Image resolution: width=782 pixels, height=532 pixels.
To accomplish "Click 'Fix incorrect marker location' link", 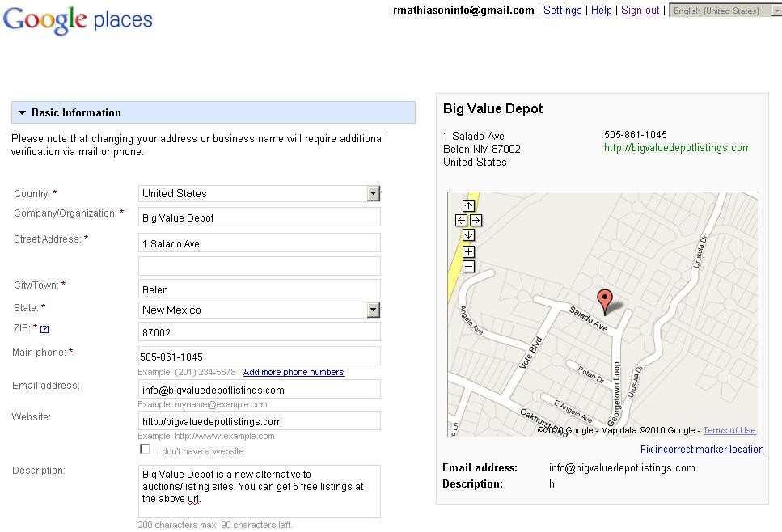I will [701, 450].
